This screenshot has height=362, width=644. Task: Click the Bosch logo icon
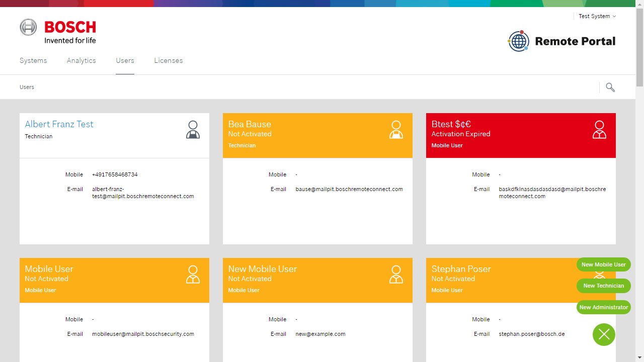pos(29,27)
